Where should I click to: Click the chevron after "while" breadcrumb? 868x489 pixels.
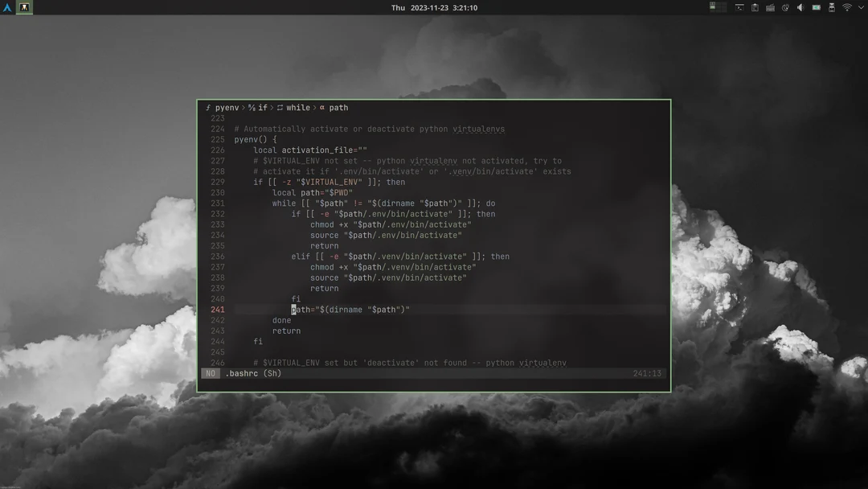[x=316, y=107]
